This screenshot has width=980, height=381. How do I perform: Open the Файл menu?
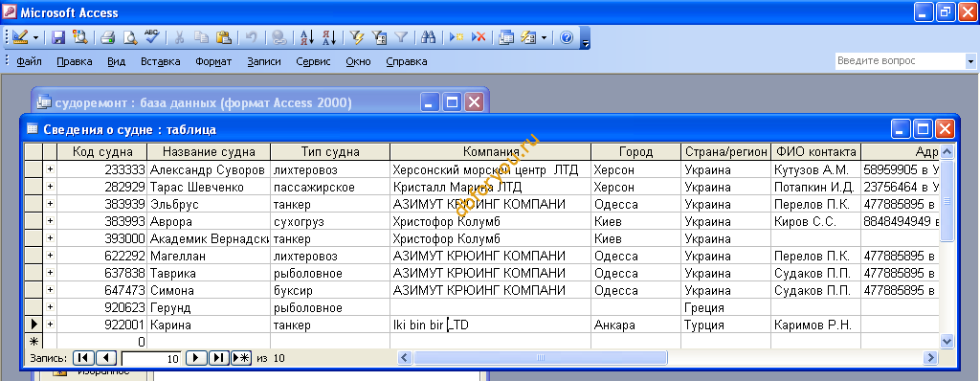pos(30,61)
